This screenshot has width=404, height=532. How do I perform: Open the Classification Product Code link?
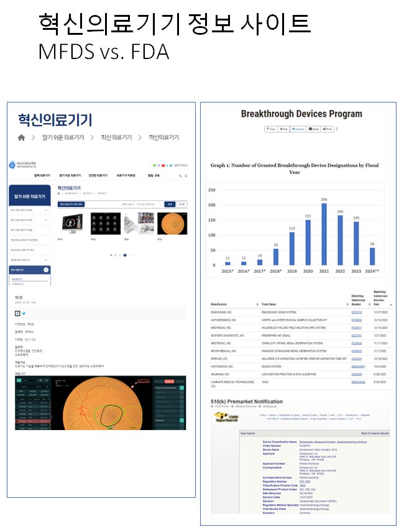302,486
